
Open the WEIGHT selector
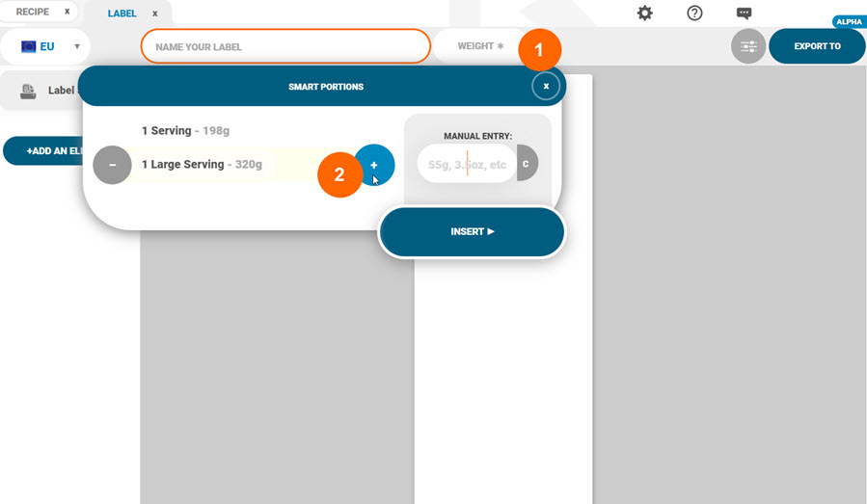[480, 46]
